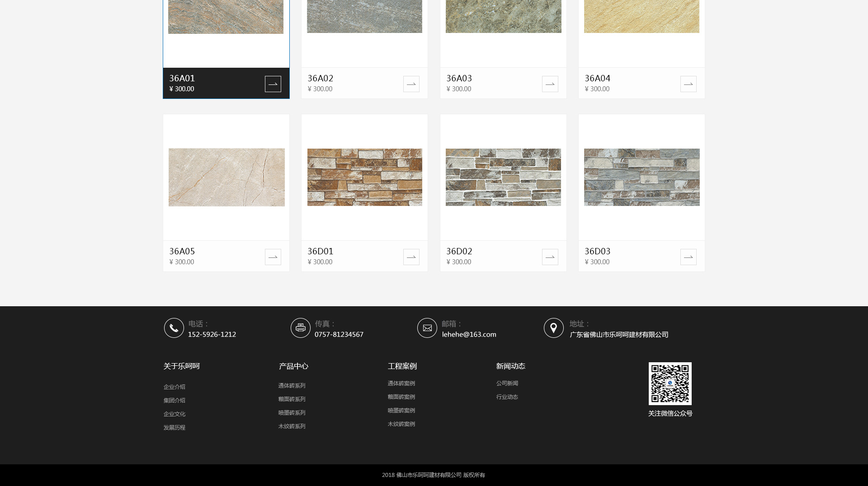This screenshot has height=486, width=868.
Task: Open 通体砖系列 product link
Action: tap(292, 386)
